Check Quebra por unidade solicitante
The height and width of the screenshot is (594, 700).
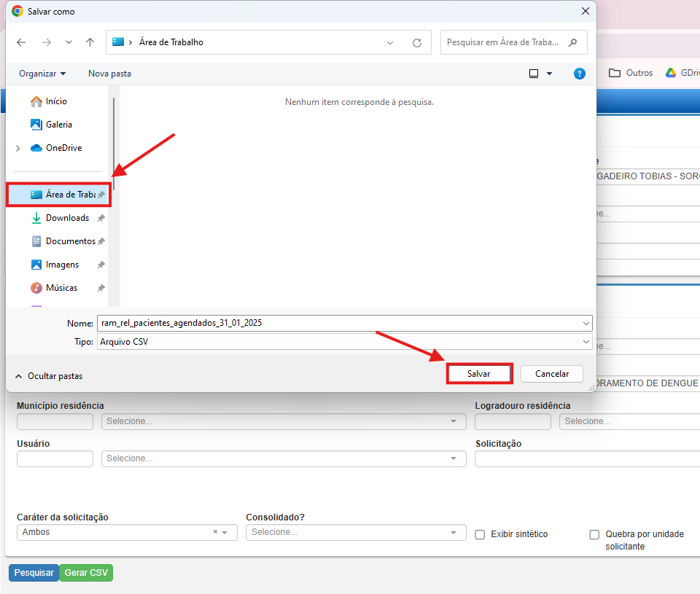pyautogui.click(x=594, y=534)
